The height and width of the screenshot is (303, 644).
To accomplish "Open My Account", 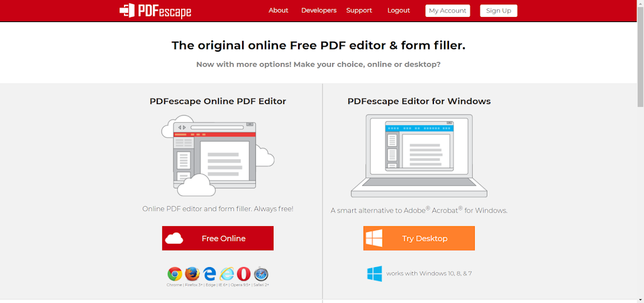I will [448, 11].
